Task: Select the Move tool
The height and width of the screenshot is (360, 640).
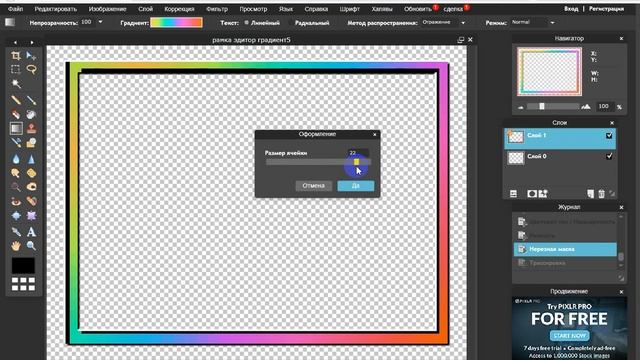Action: coord(31,56)
